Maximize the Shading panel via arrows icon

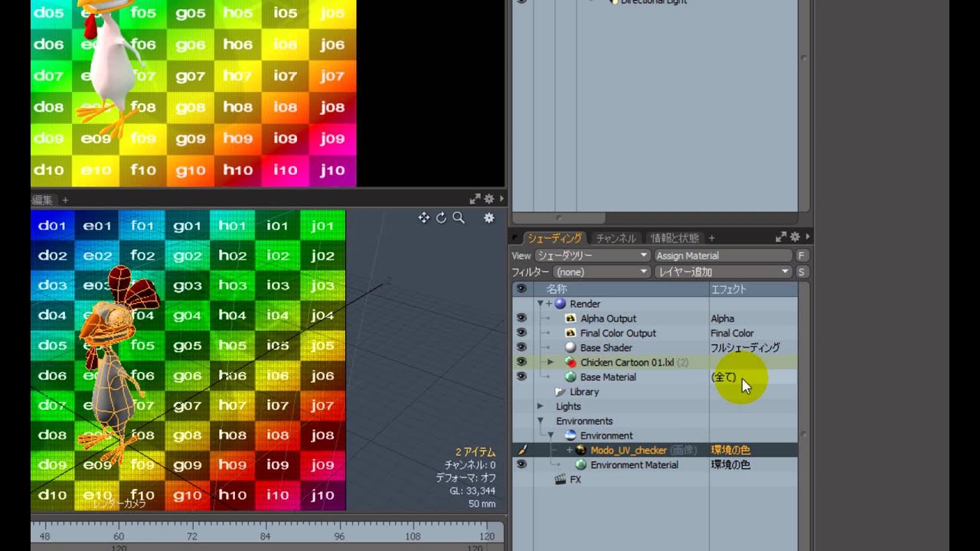pos(781,237)
